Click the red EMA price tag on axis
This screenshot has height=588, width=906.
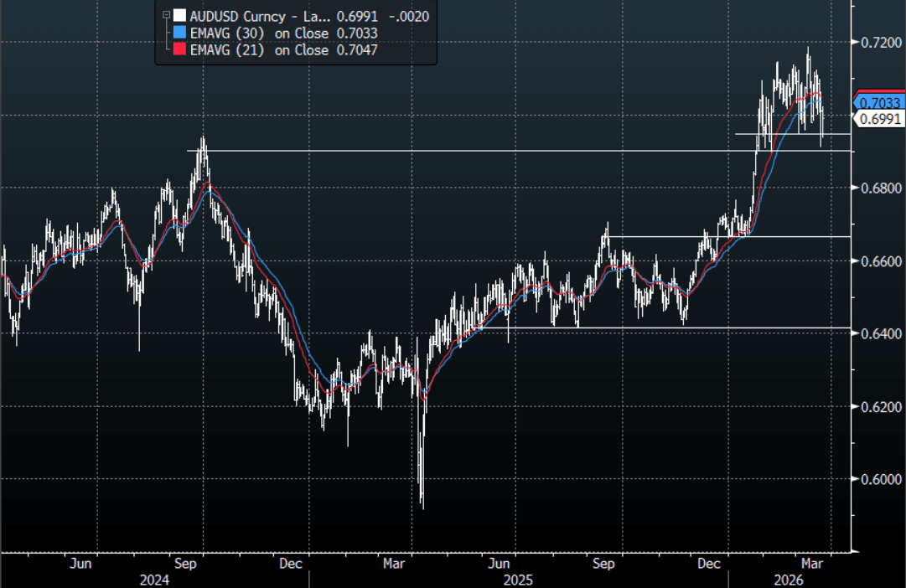click(880, 90)
